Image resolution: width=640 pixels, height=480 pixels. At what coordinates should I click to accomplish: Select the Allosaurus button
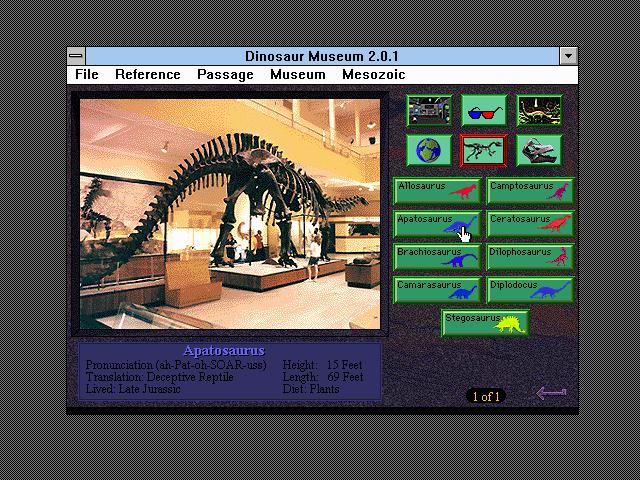tap(437, 191)
